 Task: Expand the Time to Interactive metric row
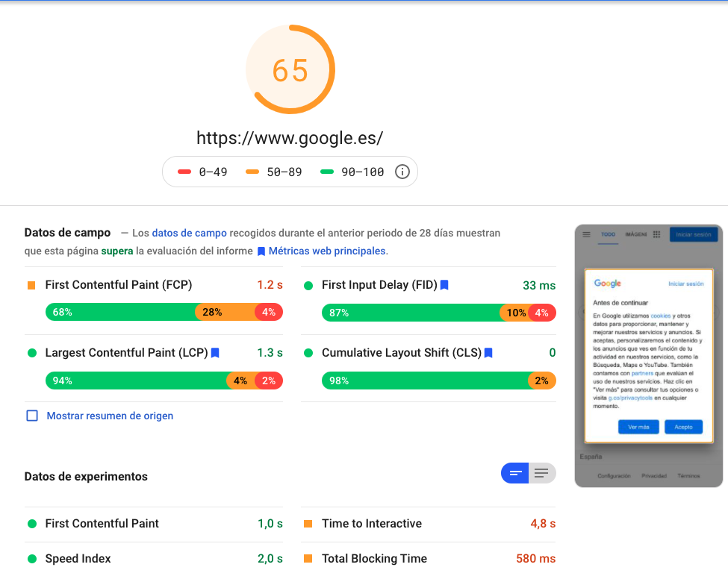(429, 524)
